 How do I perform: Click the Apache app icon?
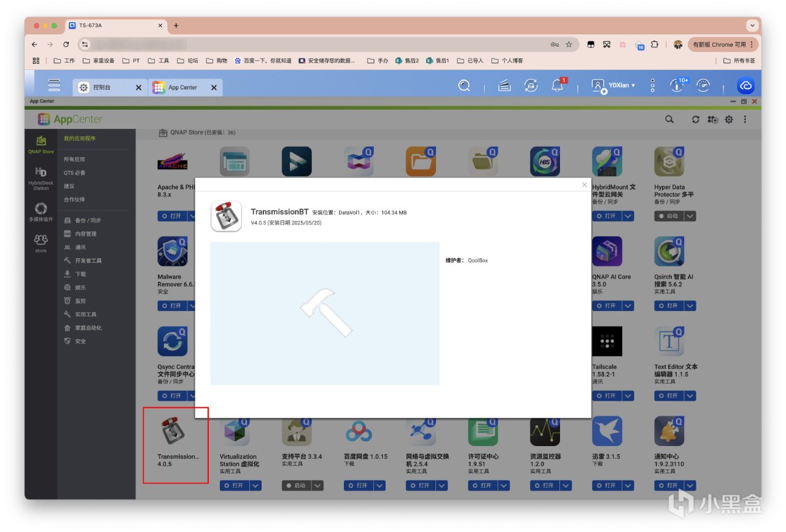[173, 162]
